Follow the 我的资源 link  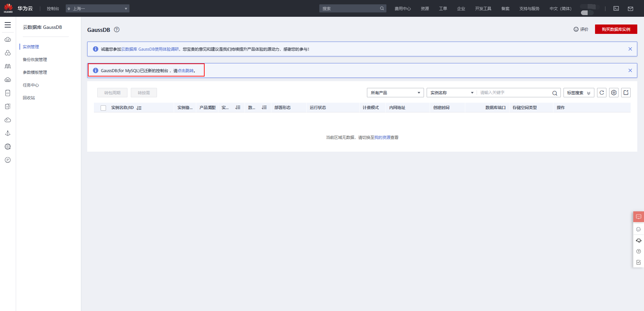tap(382, 138)
